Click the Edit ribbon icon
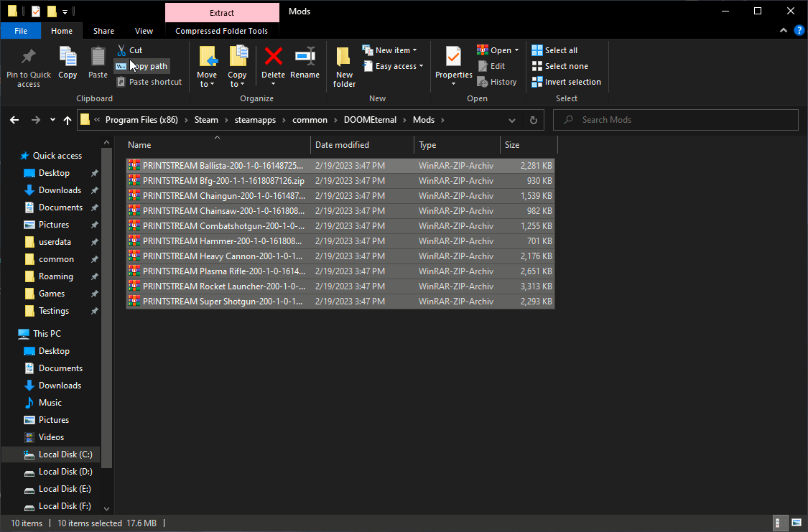Image resolution: width=808 pixels, height=532 pixels. point(491,66)
